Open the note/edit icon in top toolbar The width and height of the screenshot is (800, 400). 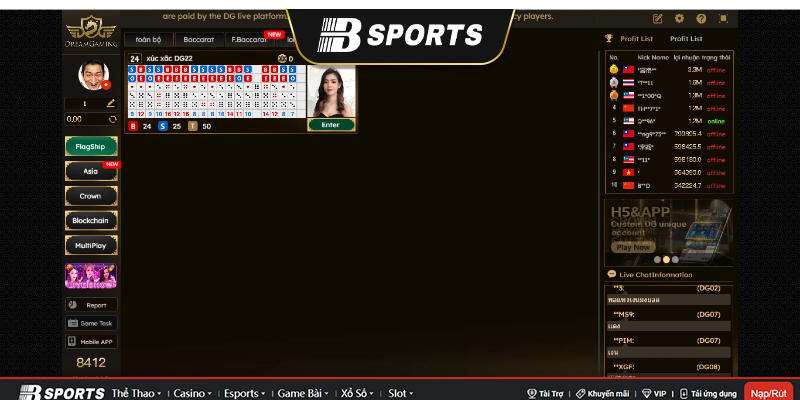tap(658, 19)
